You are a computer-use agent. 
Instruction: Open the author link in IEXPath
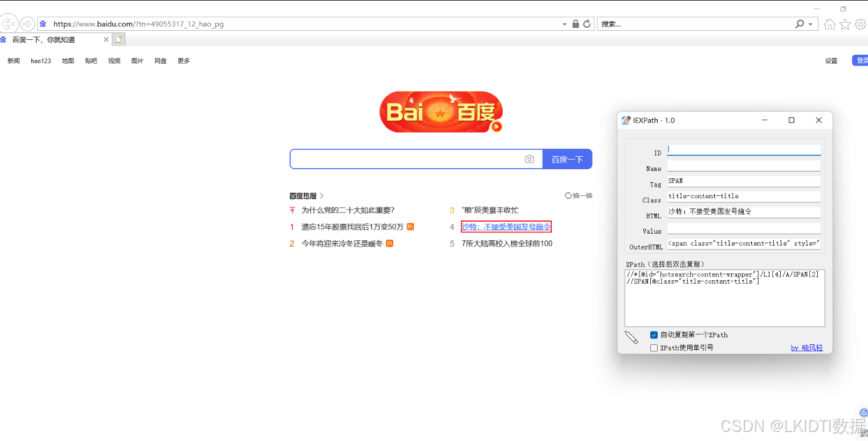click(806, 348)
